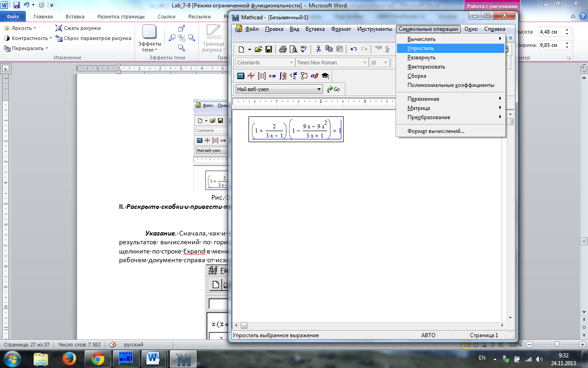Select 'Полиномиальные коэффициенты' entry
The height and width of the screenshot is (368, 588).
pos(451,85)
